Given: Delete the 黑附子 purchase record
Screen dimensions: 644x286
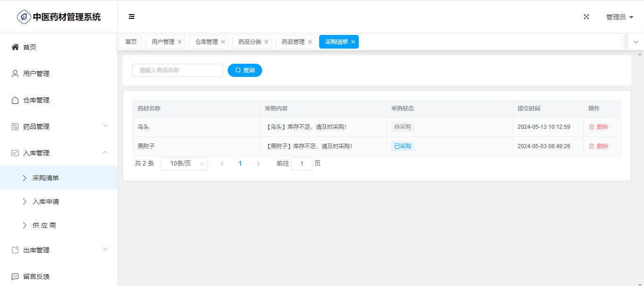Looking at the screenshot, I should click(x=598, y=146).
